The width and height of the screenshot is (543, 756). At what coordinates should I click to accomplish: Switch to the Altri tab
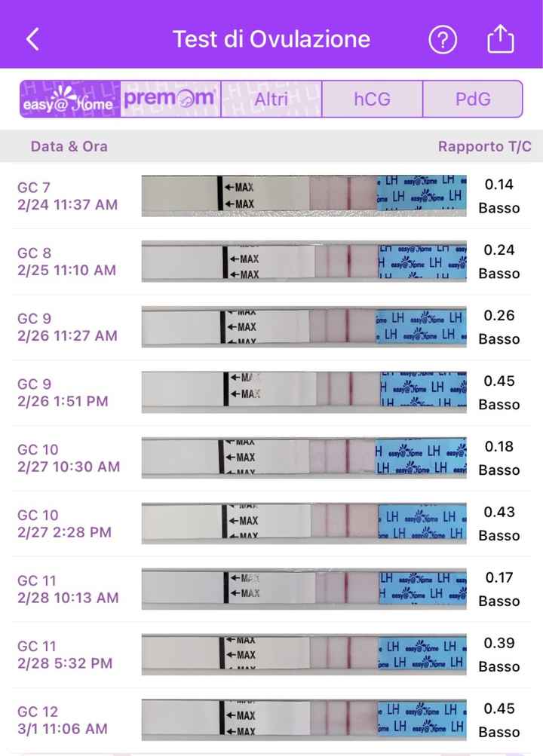pyautogui.click(x=271, y=99)
